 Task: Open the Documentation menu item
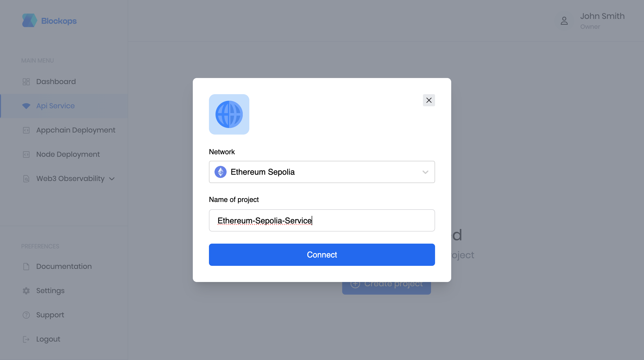(64, 266)
